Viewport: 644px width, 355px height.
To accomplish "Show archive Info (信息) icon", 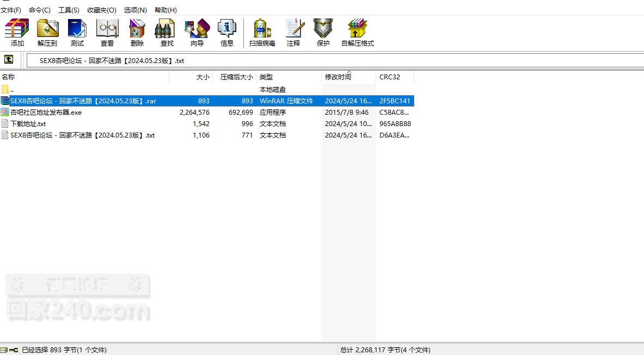I will pyautogui.click(x=226, y=33).
